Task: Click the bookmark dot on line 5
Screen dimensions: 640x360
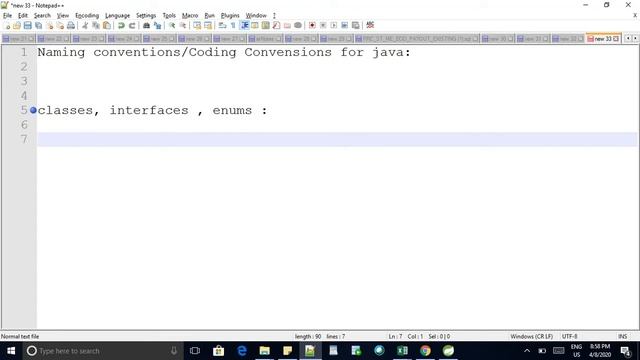Action: click(x=33, y=110)
